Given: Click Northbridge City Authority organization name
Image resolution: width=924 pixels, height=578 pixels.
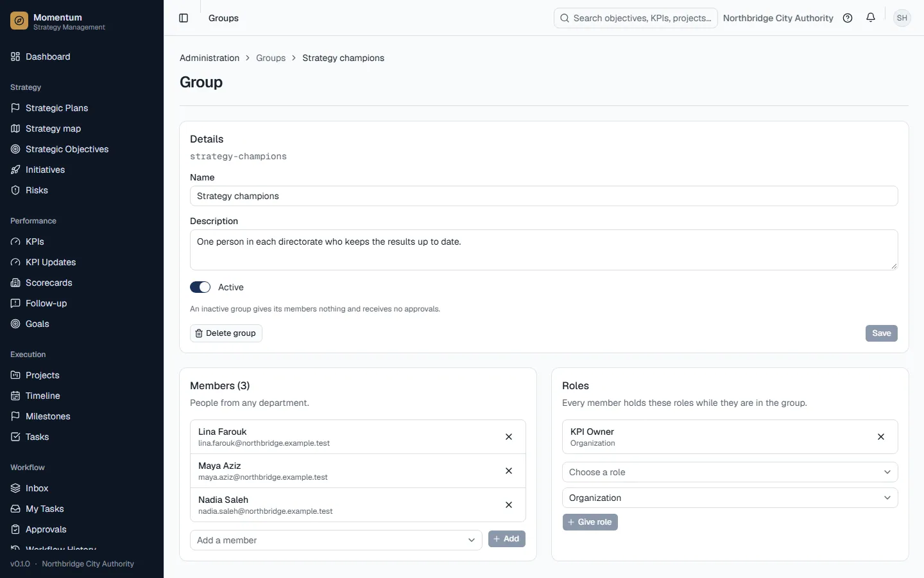Looking at the screenshot, I should pyautogui.click(x=778, y=18).
